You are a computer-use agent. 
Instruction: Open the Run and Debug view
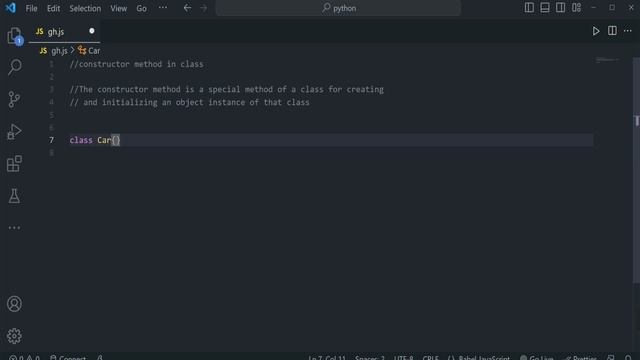[14, 131]
